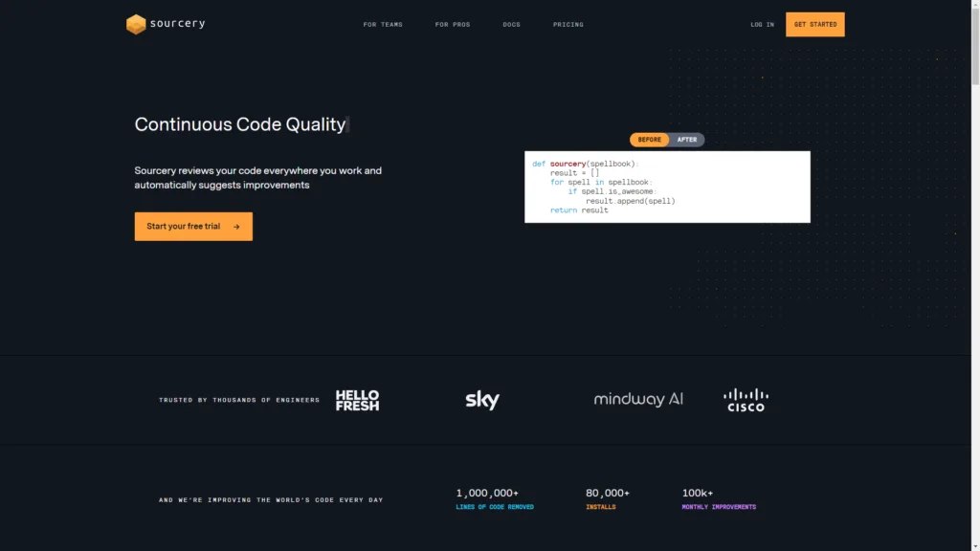This screenshot has width=980, height=551.
Task: Click the 80,000+ statistic
Action: tap(607, 493)
